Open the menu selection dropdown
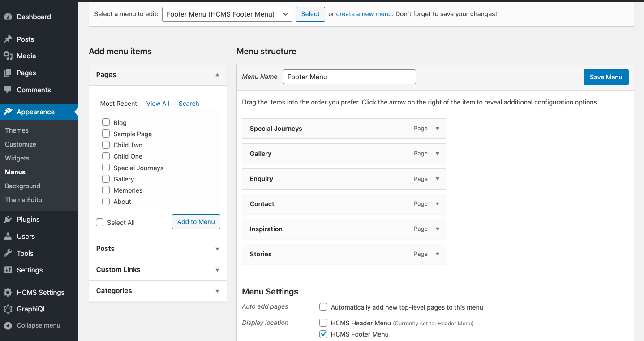 pos(227,14)
